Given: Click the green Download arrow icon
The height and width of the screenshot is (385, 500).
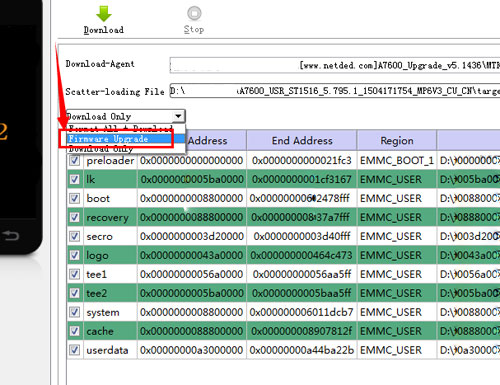Looking at the screenshot, I should click(104, 14).
